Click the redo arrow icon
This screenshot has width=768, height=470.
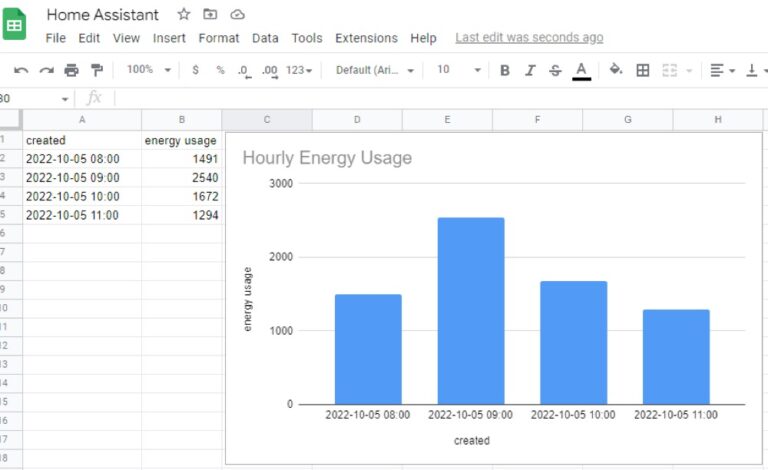tap(46, 70)
